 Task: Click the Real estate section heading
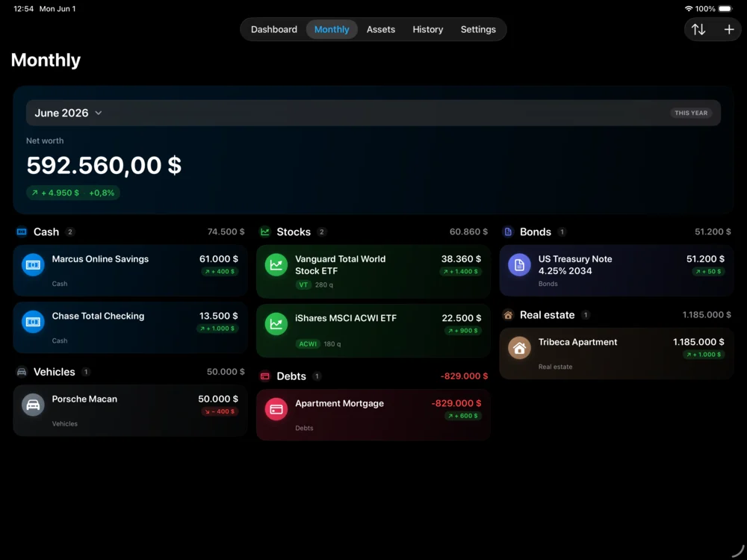click(547, 315)
